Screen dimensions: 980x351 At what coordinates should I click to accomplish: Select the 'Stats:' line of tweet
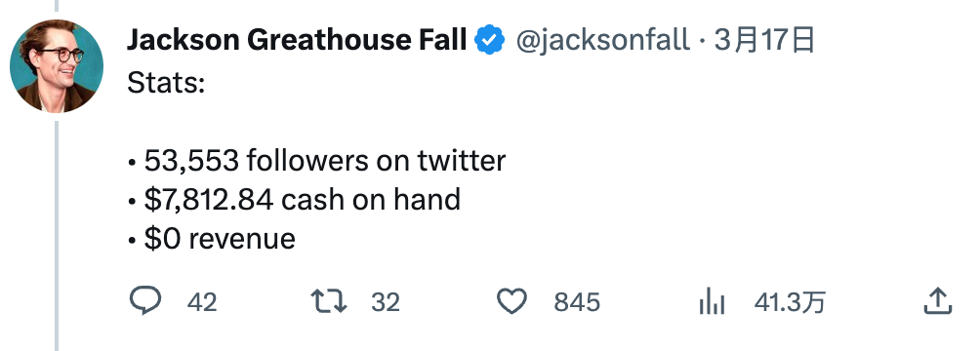coord(166,83)
